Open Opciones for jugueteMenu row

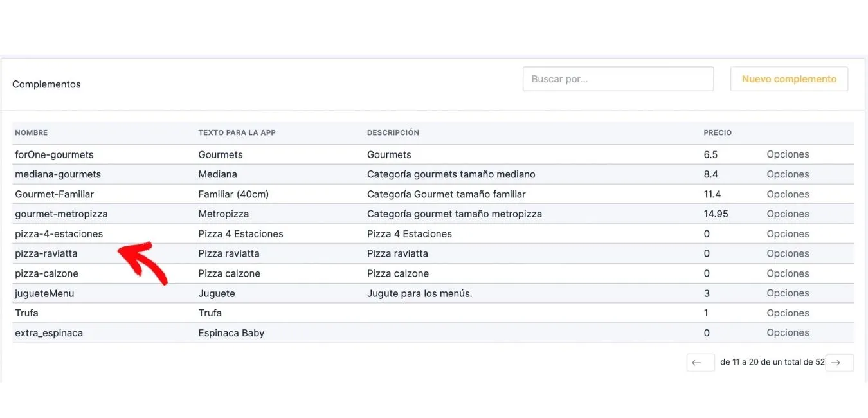788,293
